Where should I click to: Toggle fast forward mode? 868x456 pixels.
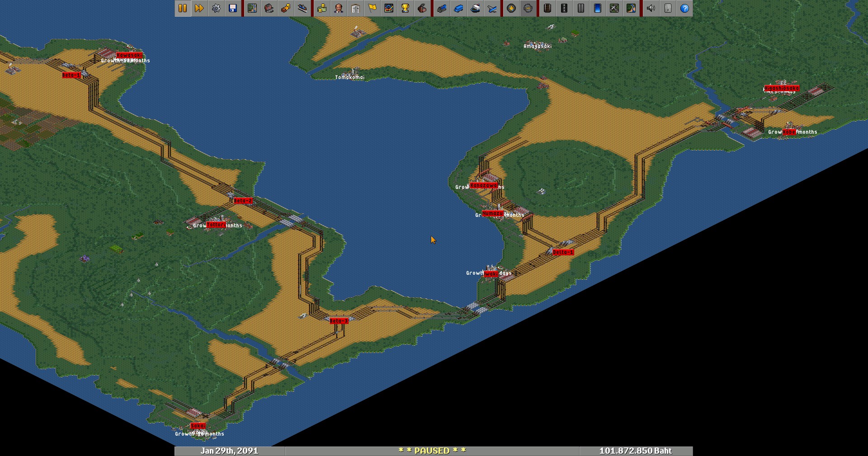pos(199,8)
